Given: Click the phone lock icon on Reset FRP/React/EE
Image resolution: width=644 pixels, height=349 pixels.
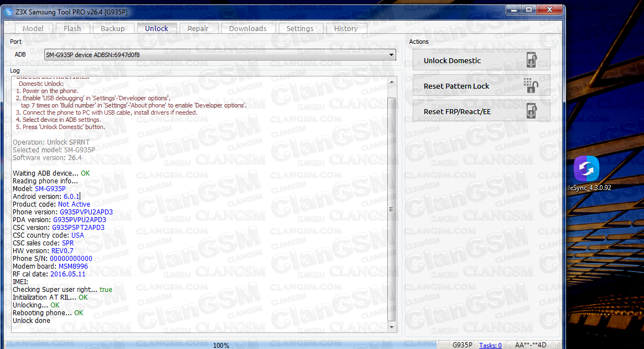Looking at the screenshot, I should pyautogui.click(x=532, y=111).
